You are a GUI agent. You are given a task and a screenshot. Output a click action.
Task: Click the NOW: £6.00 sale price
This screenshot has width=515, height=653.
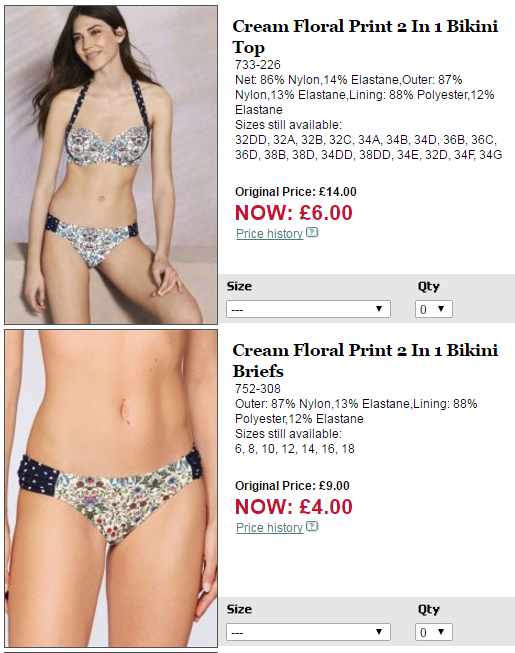click(294, 213)
